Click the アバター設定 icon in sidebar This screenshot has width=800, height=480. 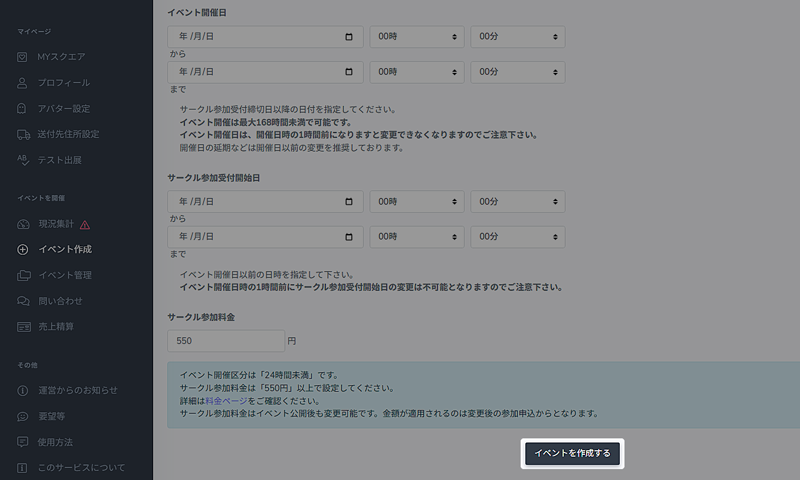coord(22,108)
